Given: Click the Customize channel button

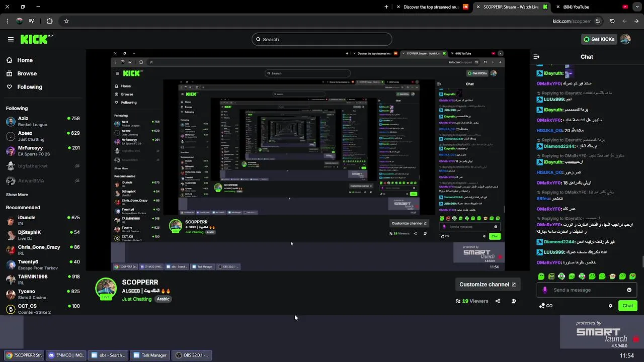Looking at the screenshot, I should 488,284.
